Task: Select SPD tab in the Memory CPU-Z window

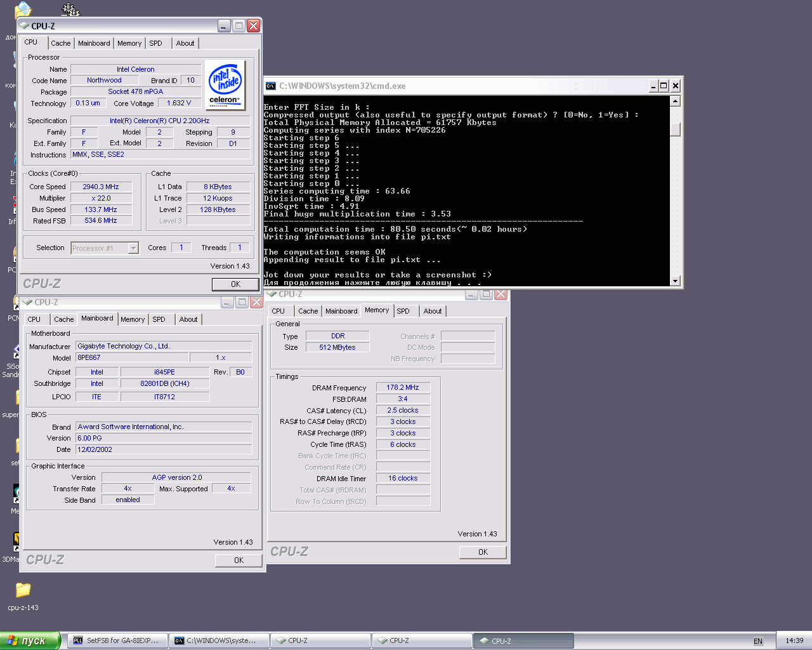Action: [x=403, y=311]
